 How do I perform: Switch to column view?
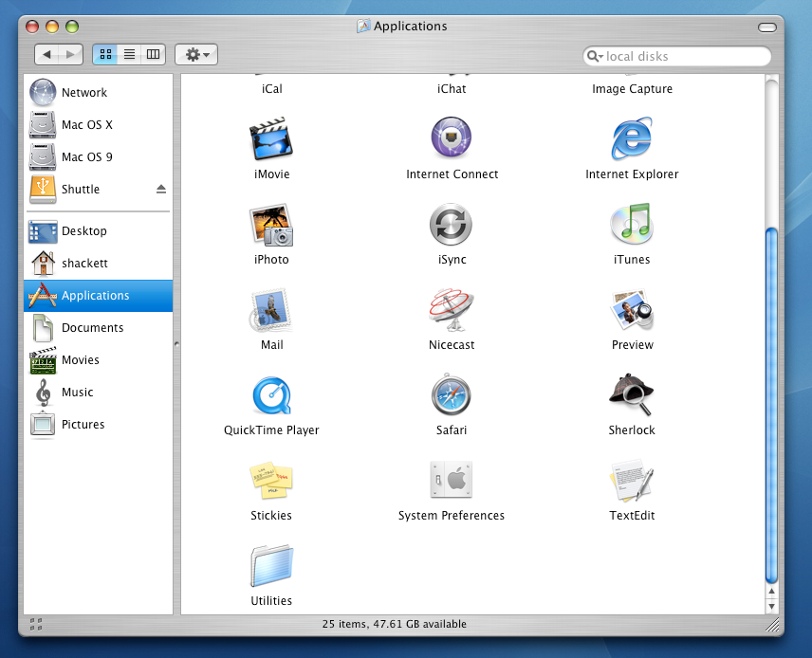[153, 54]
